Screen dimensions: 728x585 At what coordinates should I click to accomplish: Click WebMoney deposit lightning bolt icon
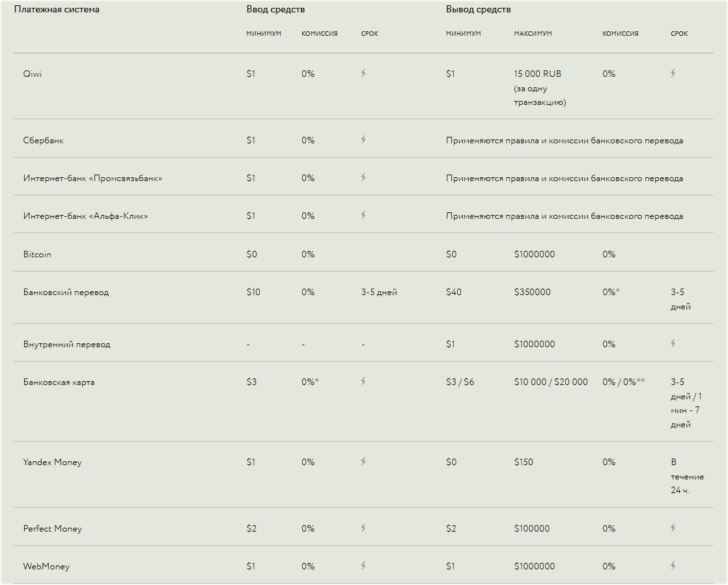point(363,565)
